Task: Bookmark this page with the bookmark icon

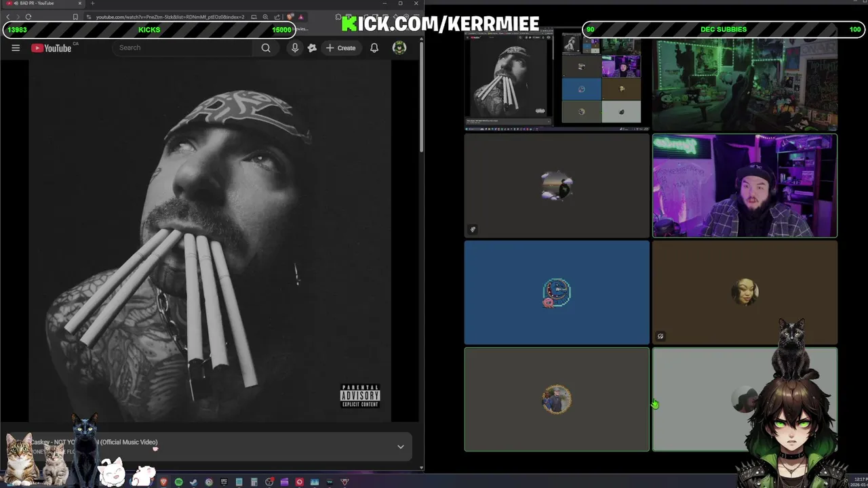Action: coord(75,16)
